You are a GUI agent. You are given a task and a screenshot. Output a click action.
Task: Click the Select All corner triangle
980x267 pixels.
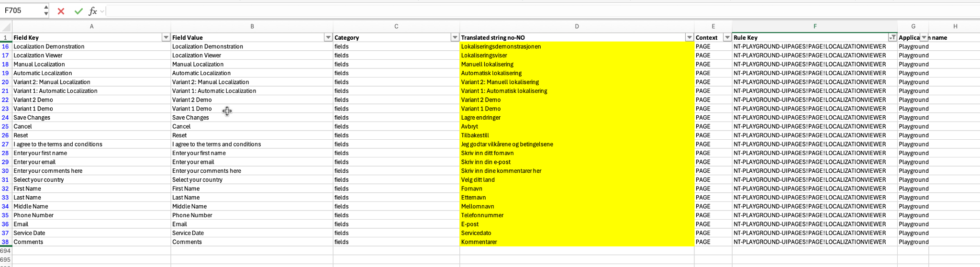tap(6, 27)
